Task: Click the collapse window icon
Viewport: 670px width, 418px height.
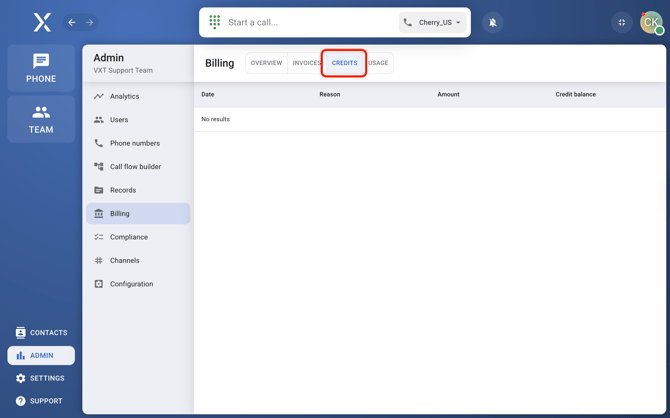Action: coord(622,22)
